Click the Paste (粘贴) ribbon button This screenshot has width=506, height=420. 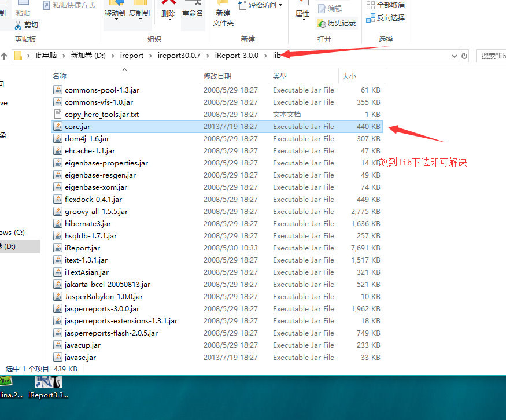coord(23,9)
